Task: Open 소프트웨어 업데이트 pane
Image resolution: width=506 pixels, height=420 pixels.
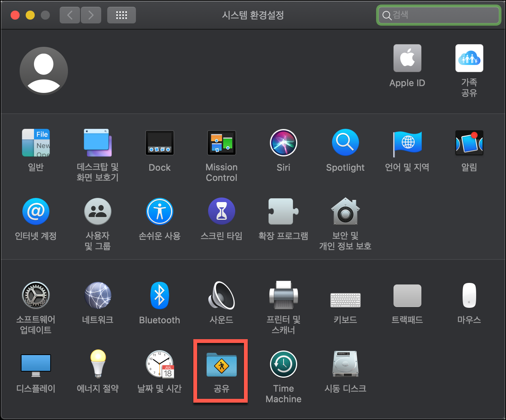Action: point(36,295)
